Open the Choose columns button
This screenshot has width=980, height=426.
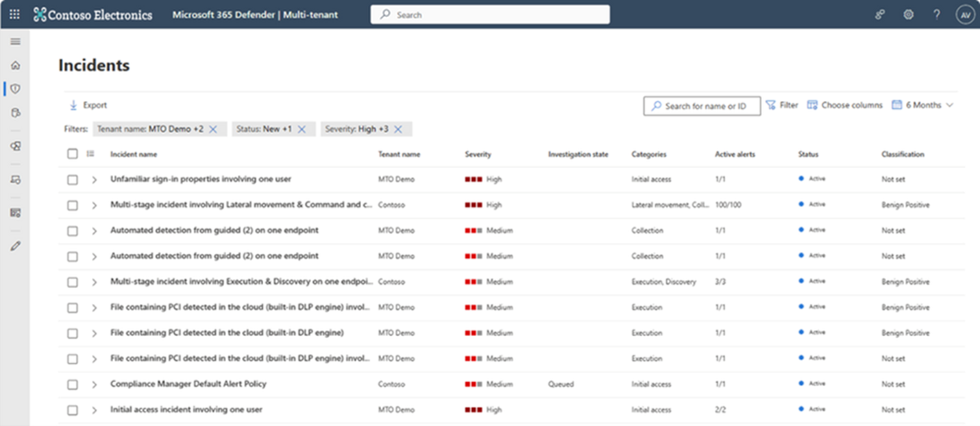click(x=845, y=106)
